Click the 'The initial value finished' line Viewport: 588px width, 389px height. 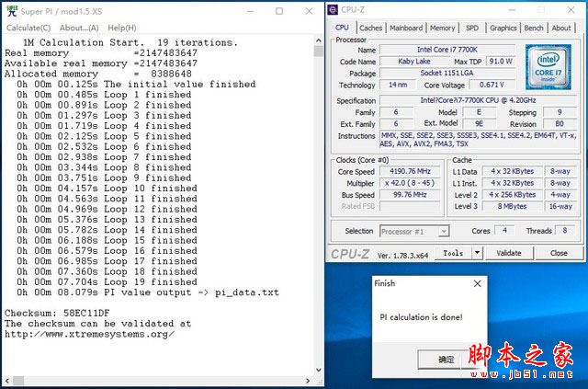[x=136, y=84]
